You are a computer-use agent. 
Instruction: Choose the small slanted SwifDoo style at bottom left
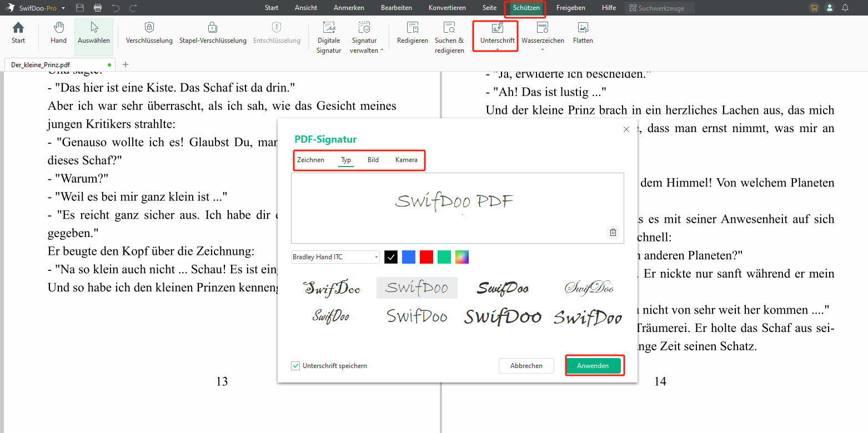tap(331, 316)
